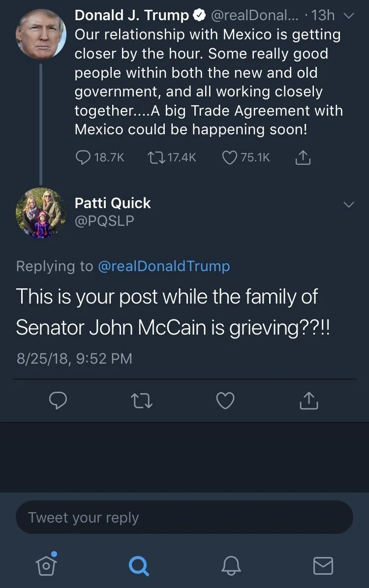369x588 pixels.
Task: Tap the Tweet your reply field
Action: (184, 518)
